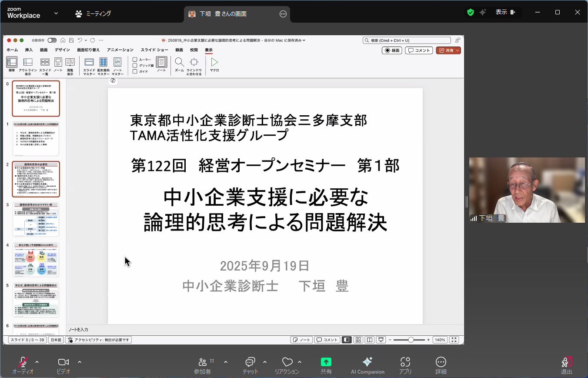This screenshot has height=378, width=588.
Task: Open the AI Companion panel
Action: pyautogui.click(x=367, y=362)
